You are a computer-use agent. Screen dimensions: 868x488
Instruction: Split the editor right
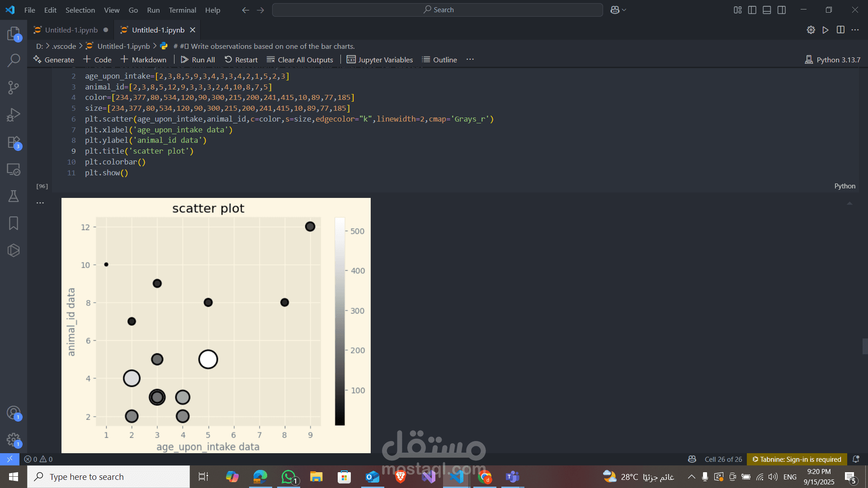point(840,30)
